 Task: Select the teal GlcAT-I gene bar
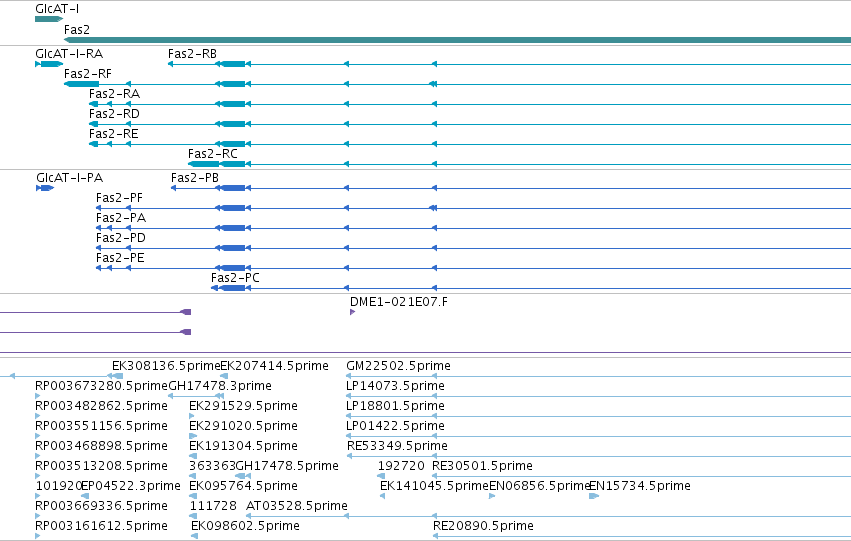pos(49,20)
